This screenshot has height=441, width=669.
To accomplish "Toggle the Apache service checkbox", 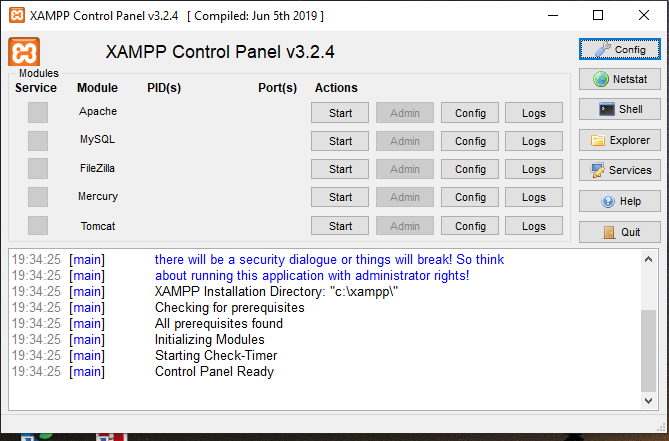I will [38, 113].
